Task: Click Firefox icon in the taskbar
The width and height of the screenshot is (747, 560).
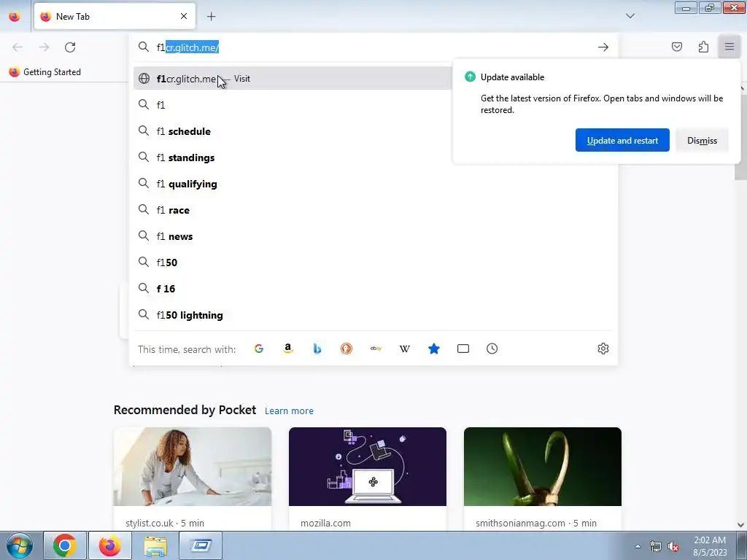Action: pyautogui.click(x=109, y=545)
